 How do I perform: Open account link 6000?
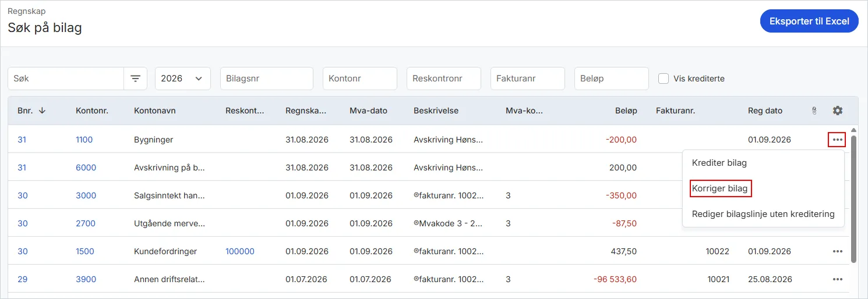point(86,168)
